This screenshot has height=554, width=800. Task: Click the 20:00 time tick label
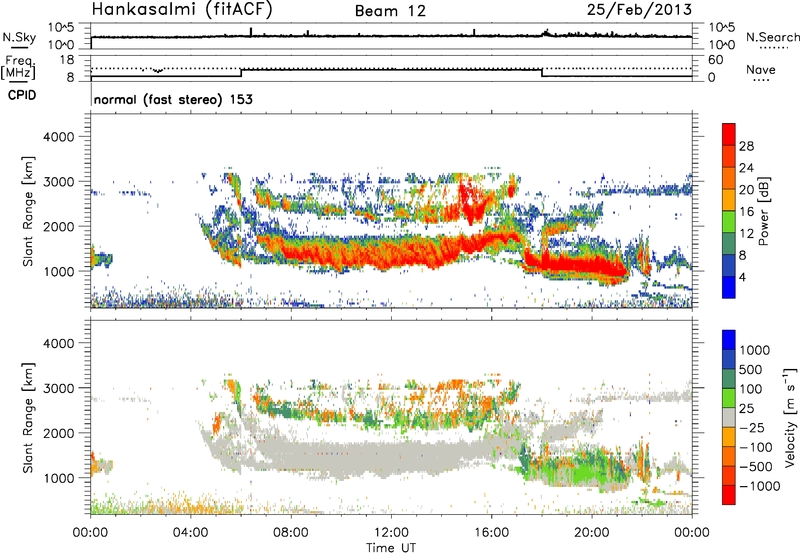click(x=592, y=533)
